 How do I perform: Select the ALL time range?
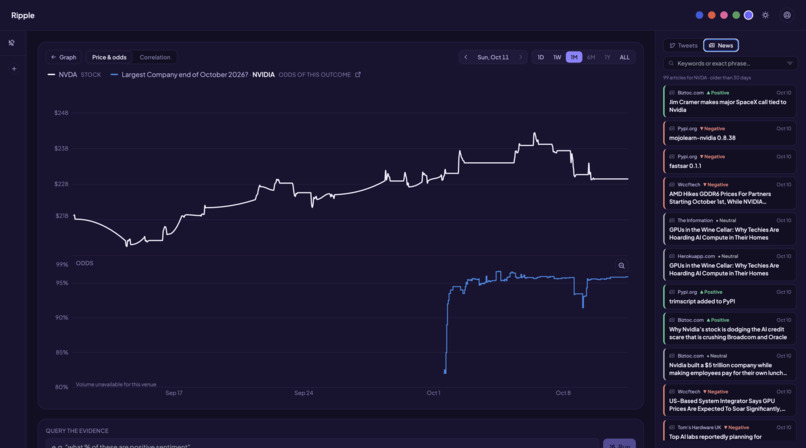point(624,57)
